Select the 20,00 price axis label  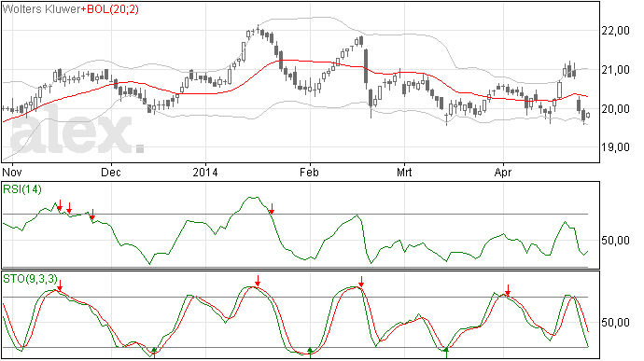(x=615, y=109)
